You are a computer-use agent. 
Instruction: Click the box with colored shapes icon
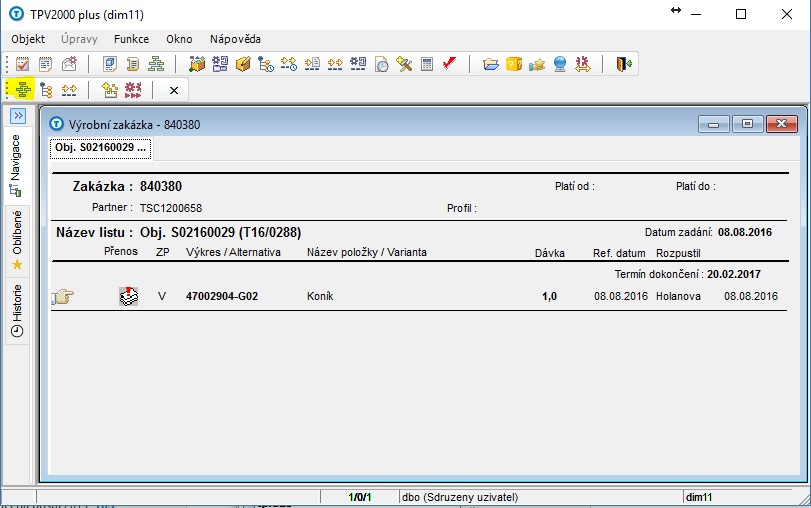(197, 64)
